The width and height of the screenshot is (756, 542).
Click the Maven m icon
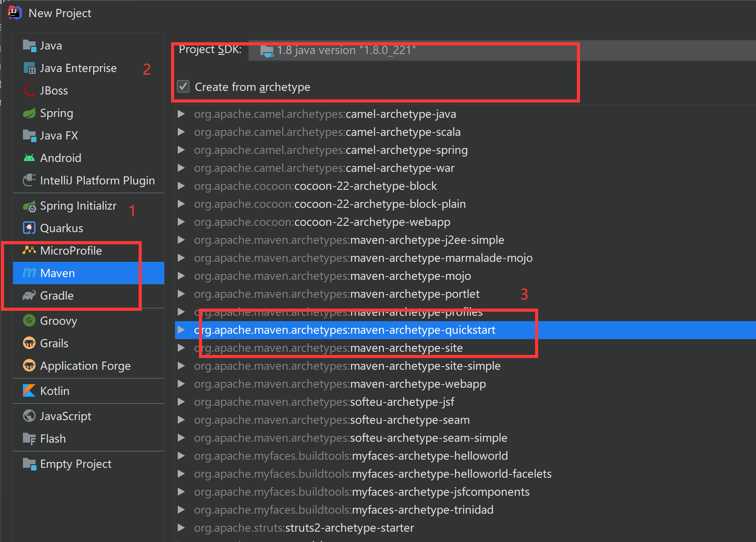[29, 273]
